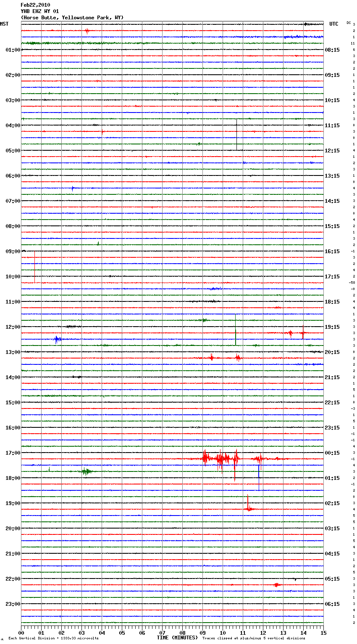Click the tall red vertical spike on the 09:15 trace
This screenshot has height=644, width=357.
tap(34, 267)
